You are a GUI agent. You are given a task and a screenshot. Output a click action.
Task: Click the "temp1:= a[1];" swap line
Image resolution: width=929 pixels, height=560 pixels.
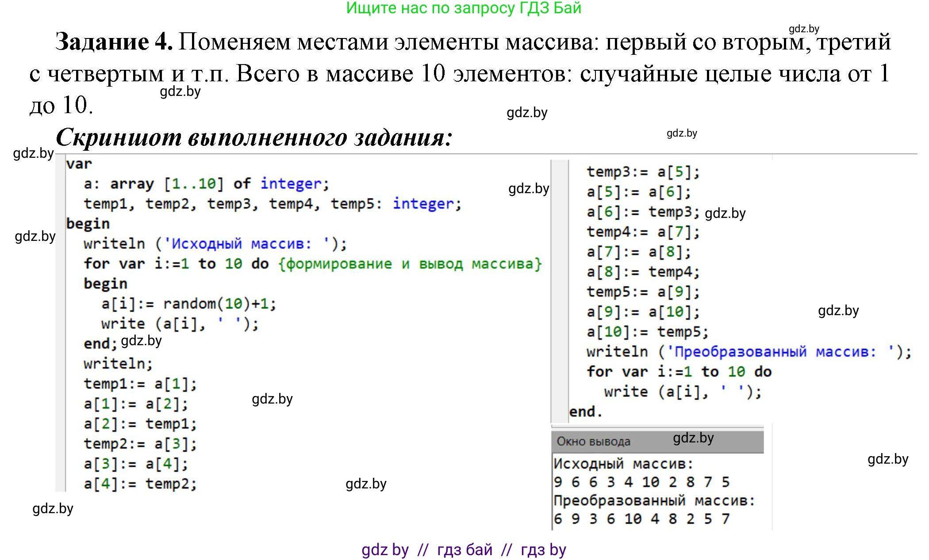click(x=139, y=384)
